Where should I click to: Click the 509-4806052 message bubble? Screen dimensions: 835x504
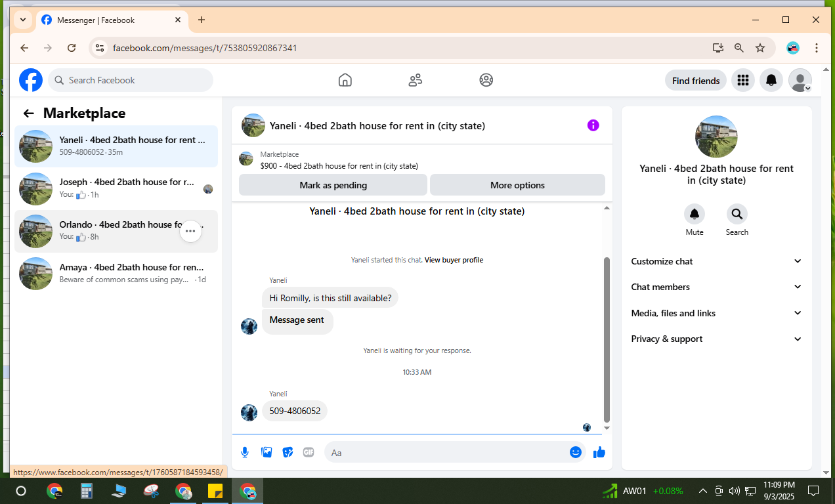[295, 411]
